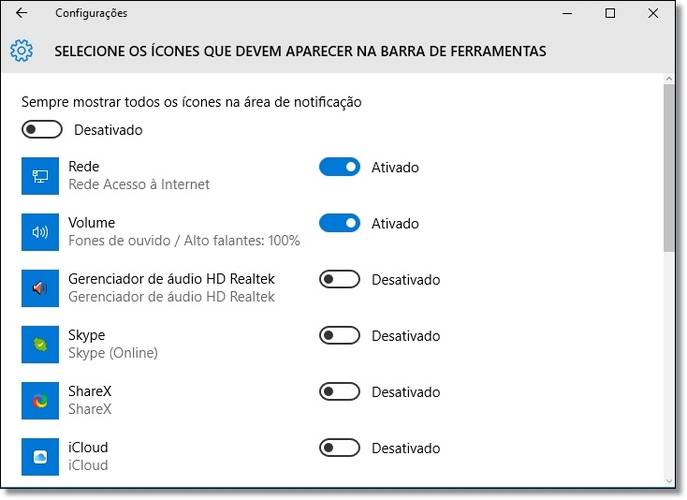Click the Realtek audio manager icon

[x=40, y=288]
